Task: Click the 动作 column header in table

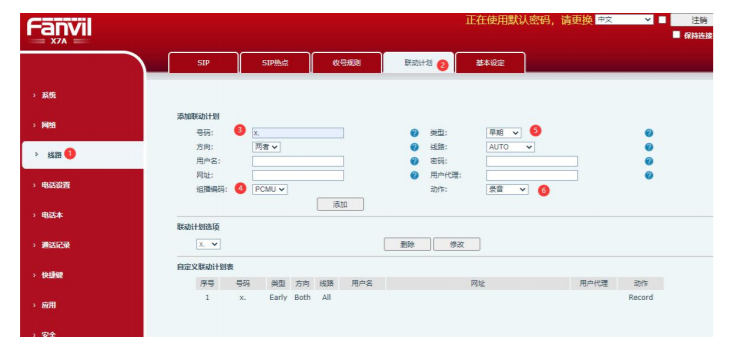Action: [641, 283]
